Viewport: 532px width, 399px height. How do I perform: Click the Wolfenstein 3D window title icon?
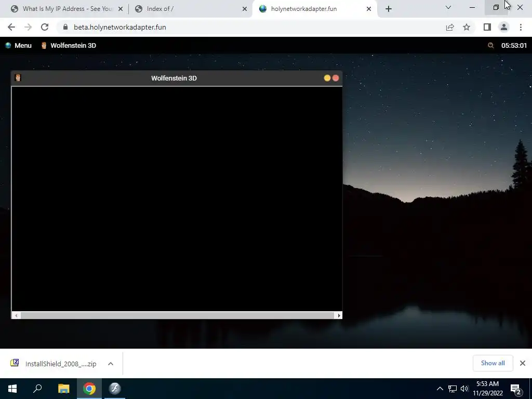coord(18,78)
